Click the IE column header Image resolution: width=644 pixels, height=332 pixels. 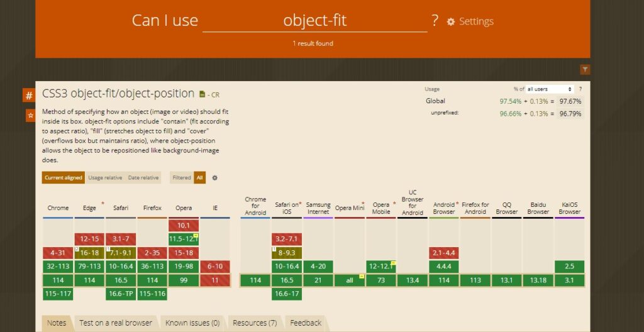[x=215, y=208]
